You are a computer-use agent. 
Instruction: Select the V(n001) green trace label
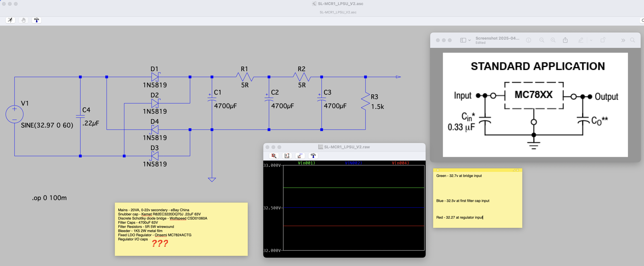tap(306, 163)
